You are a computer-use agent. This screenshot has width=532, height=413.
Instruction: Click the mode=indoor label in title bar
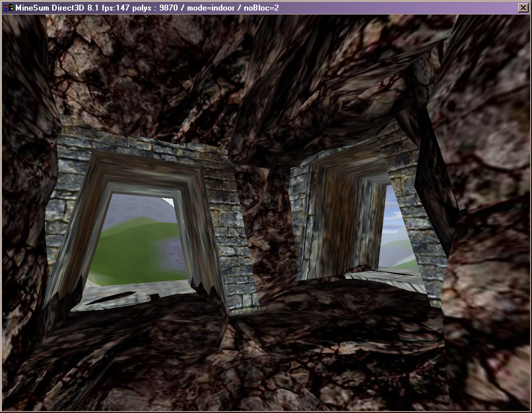pyautogui.click(x=225, y=7)
